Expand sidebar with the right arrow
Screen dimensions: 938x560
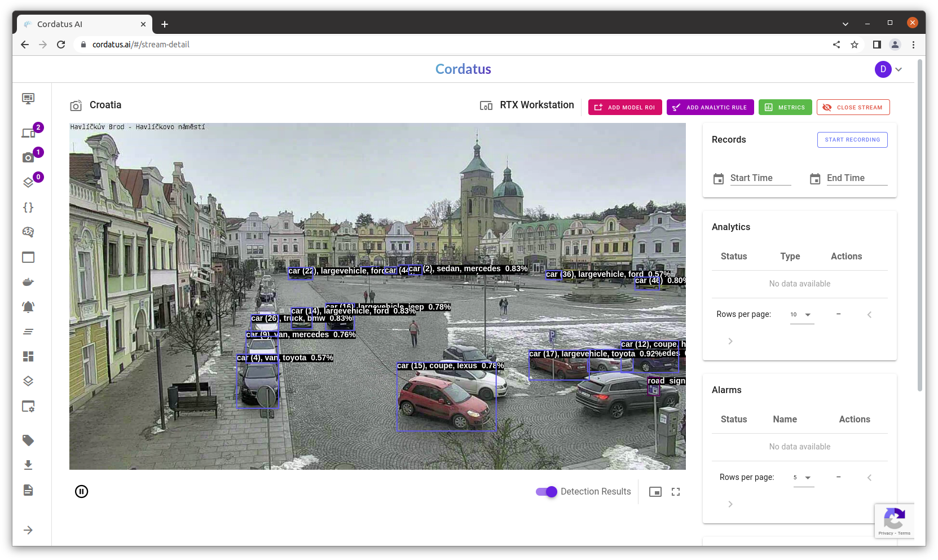[x=28, y=530]
